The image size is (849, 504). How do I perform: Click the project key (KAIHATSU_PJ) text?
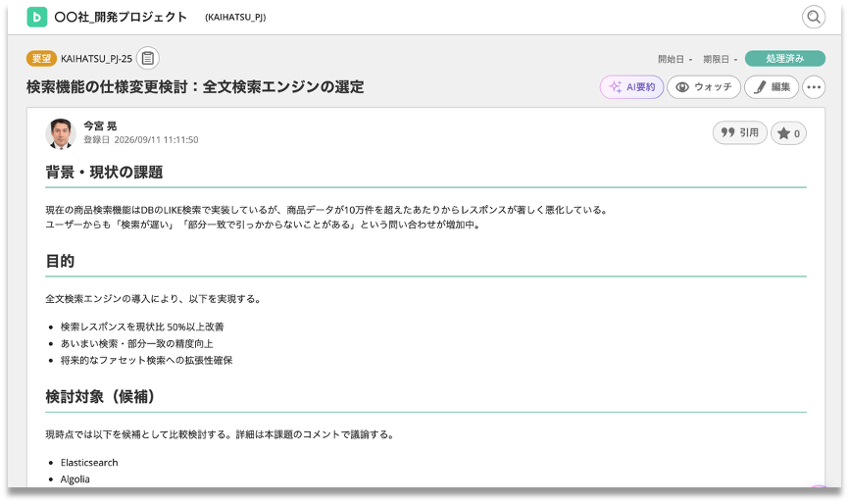235,18
